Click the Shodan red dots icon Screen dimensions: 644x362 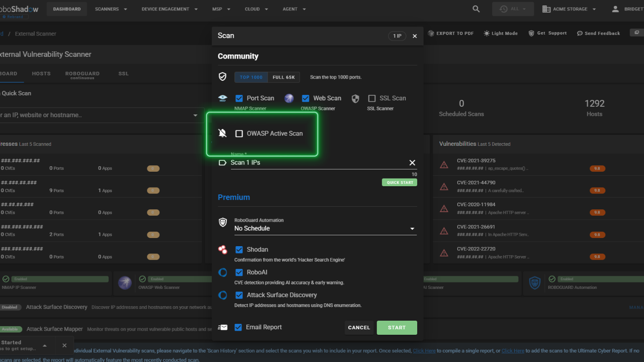tap(223, 249)
